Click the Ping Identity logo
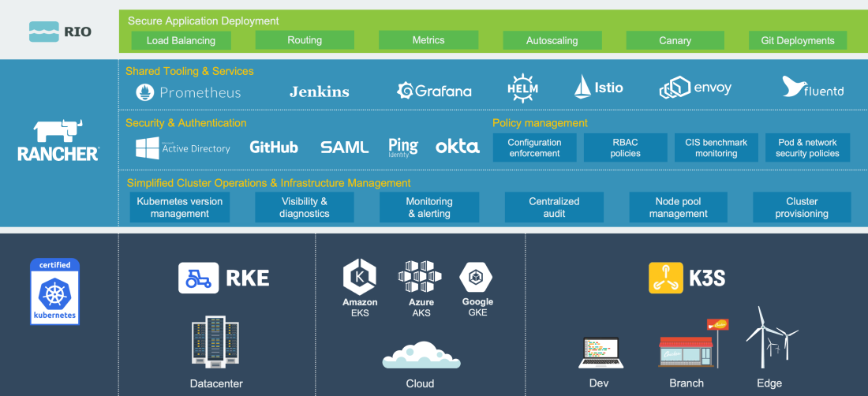 click(403, 148)
